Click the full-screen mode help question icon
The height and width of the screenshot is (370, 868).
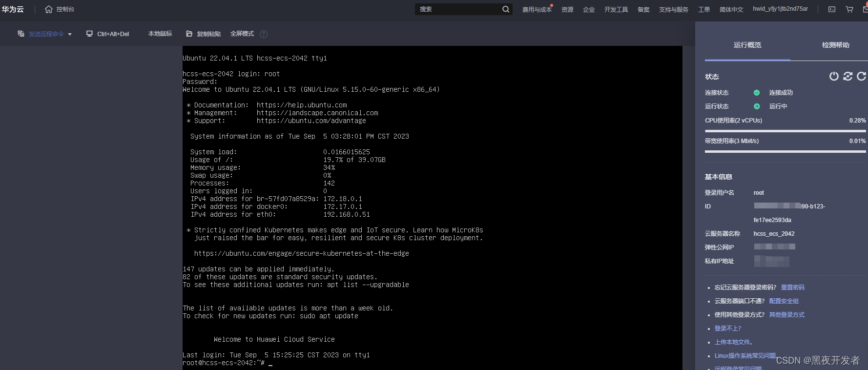point(264,34)
